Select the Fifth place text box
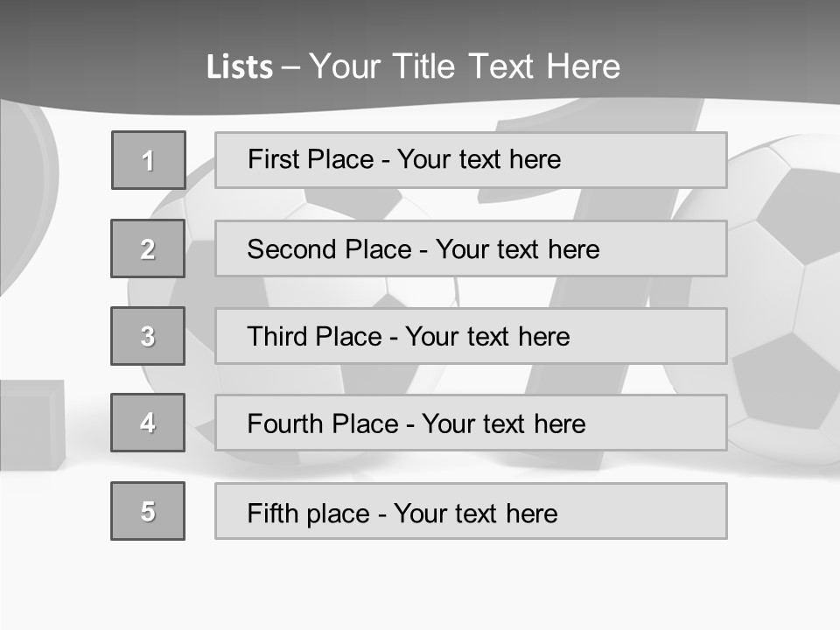Viewport: 840px width, 630px height. tap(471, 511)
